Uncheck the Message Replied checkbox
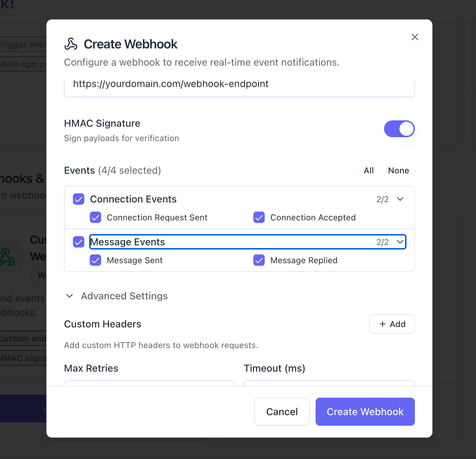The width and height of the screenshot is (476, 459). (259, 260)
